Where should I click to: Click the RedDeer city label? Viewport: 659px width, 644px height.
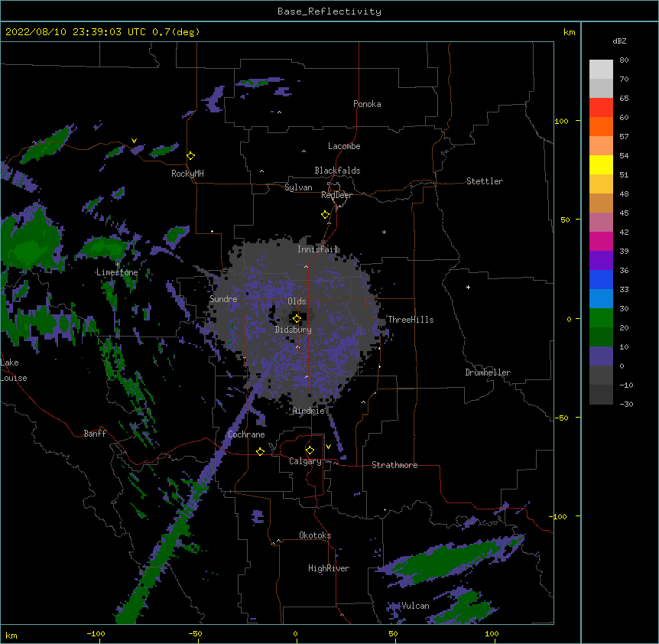click(x=336, y=195)
